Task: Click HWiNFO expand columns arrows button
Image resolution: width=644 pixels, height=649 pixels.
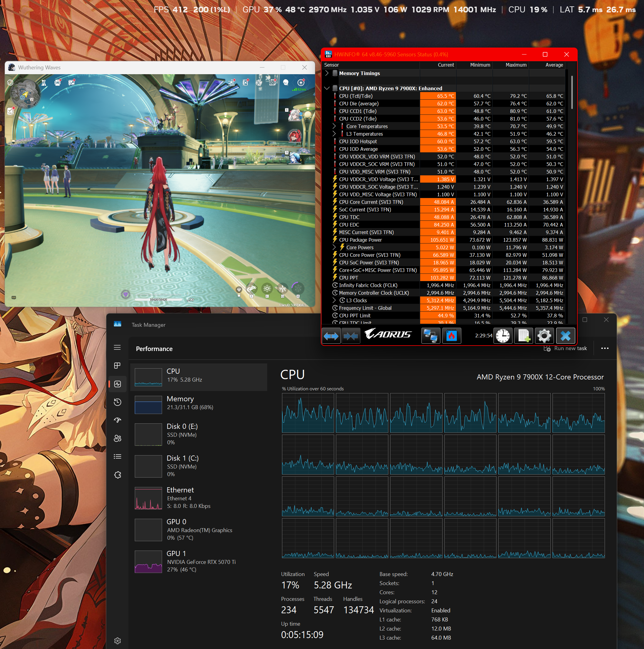Action: tap(331, 336)
